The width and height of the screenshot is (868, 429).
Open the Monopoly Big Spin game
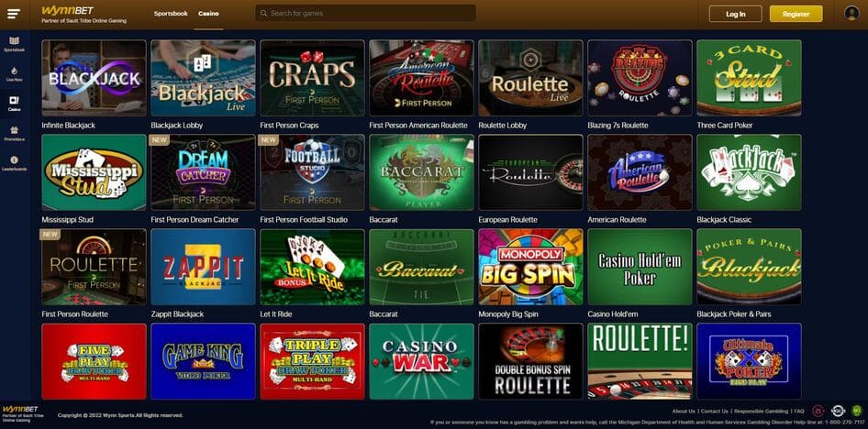531,267
